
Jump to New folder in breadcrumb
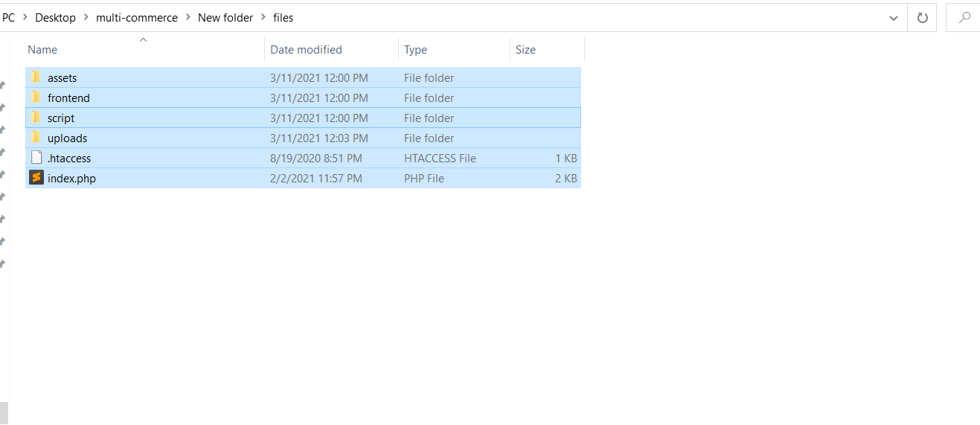[x=225, y=18]
